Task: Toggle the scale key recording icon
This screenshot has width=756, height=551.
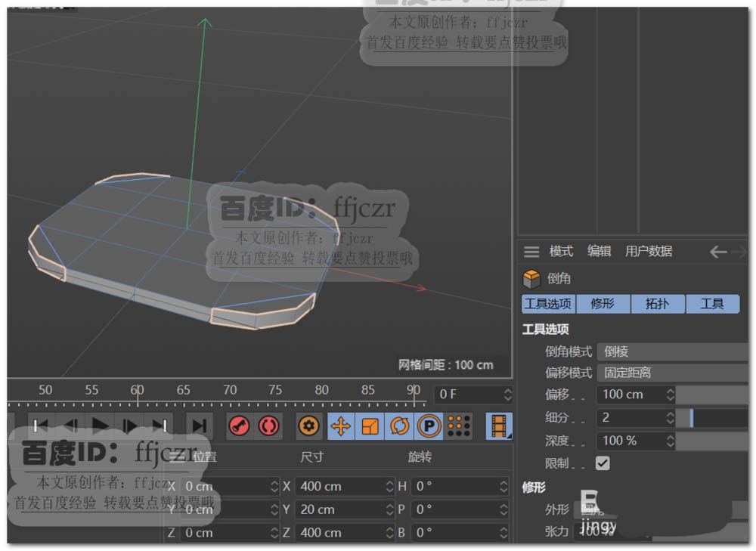Action: coord(370,426)
